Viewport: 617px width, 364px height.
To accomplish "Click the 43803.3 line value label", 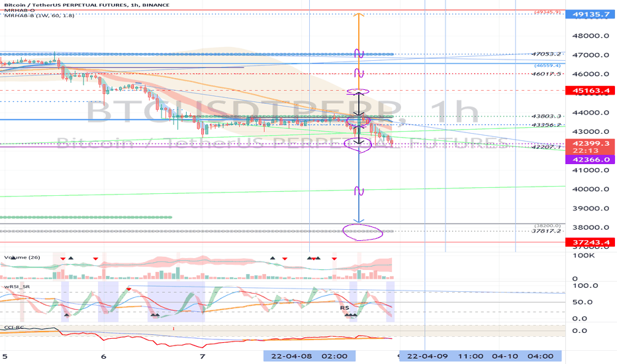I will tap(546, 116).
